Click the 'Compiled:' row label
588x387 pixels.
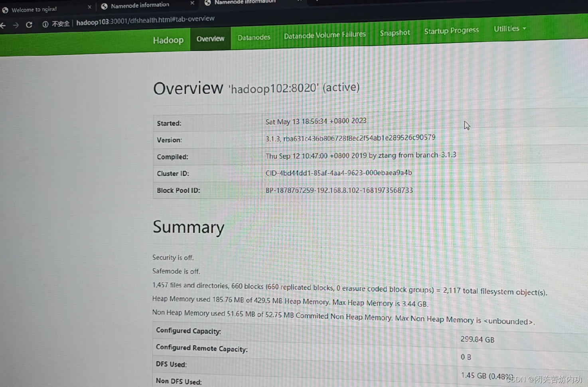(x=172, y=157)
